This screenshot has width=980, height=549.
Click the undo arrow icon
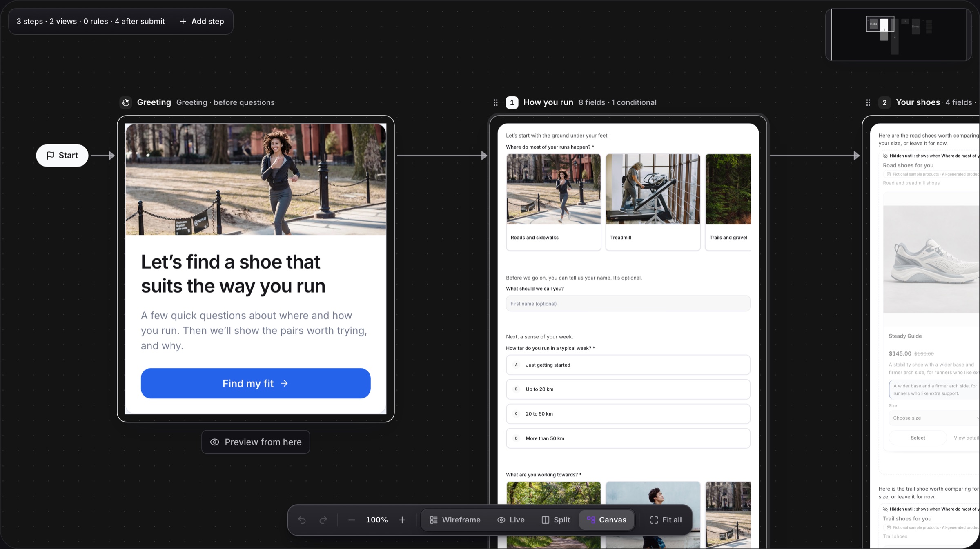click(x=302, y=520)
